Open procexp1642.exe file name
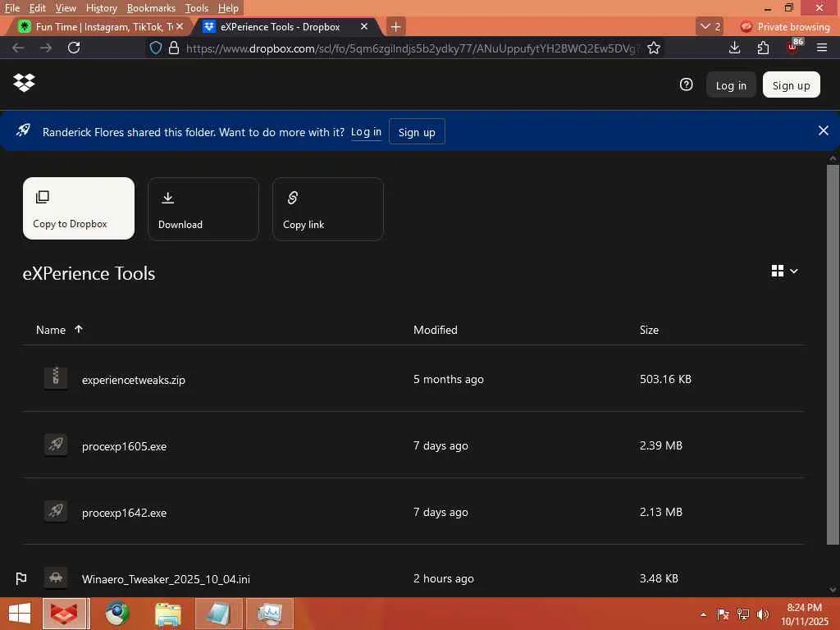The width and height of the screenshot is (840, 630). click(x=125, y=513)
